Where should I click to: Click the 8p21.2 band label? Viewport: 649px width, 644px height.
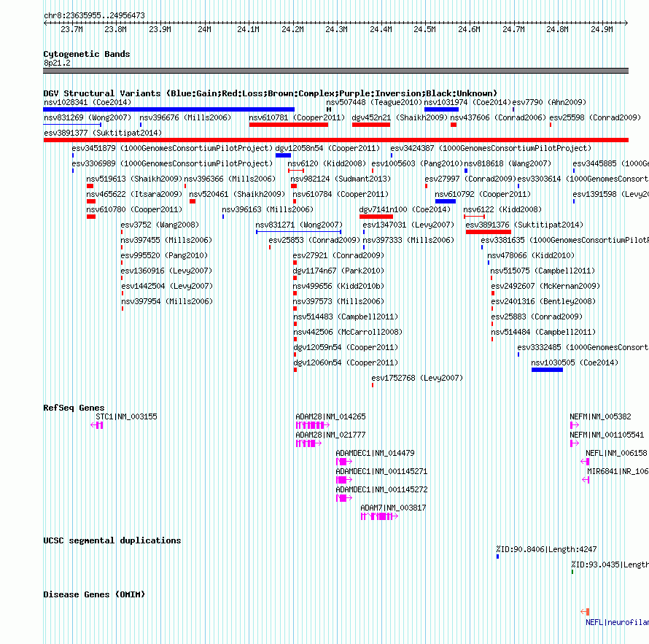(x=57, y=63)
